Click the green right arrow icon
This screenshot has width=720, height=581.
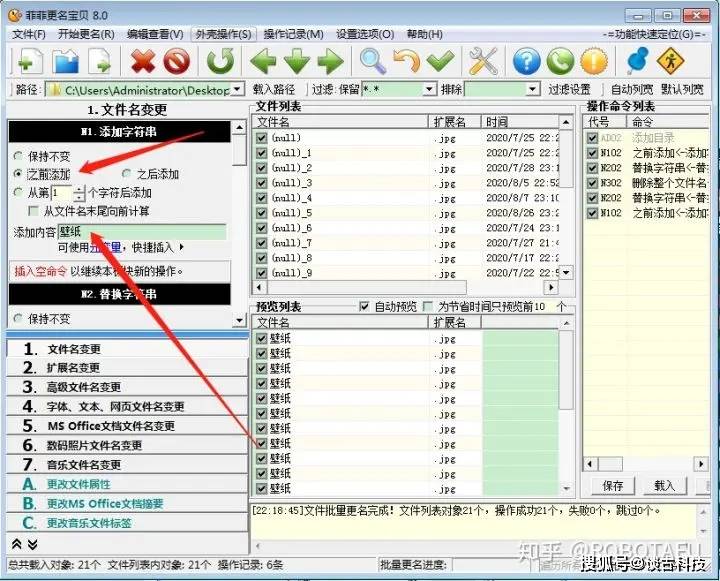[x=331, y=61]
